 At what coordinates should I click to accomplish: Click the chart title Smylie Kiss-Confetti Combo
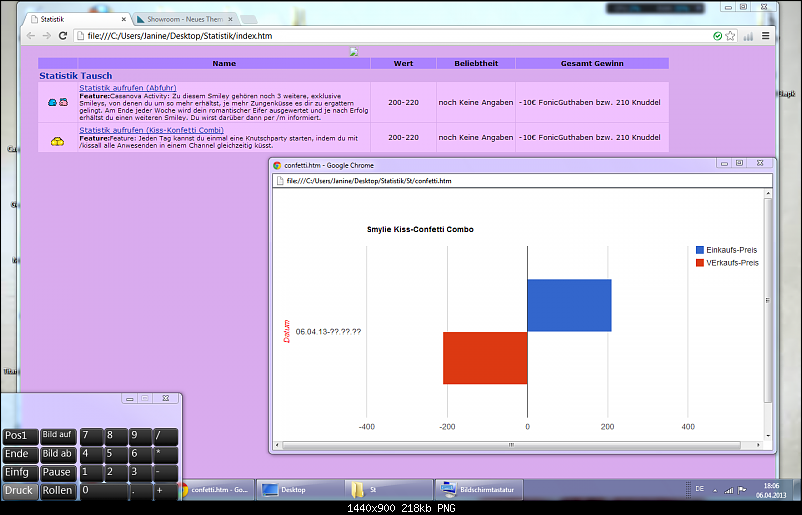click(420, 230)
